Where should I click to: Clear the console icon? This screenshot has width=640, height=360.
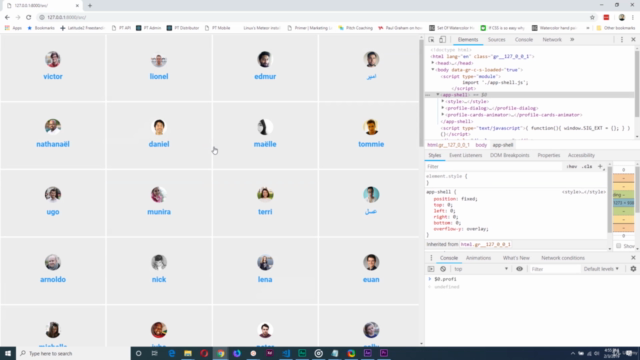443,269
